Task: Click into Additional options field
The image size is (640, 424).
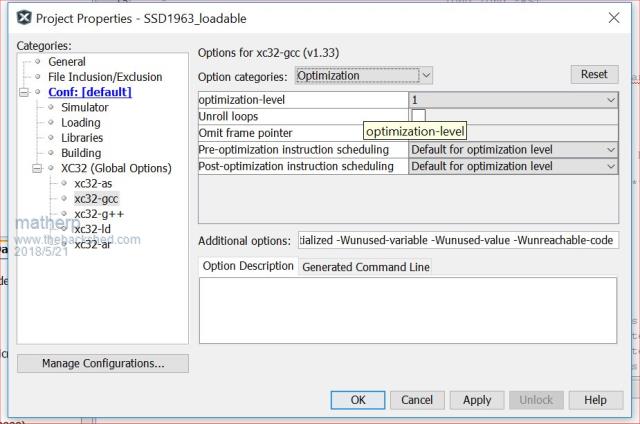Action: [458, 240]
